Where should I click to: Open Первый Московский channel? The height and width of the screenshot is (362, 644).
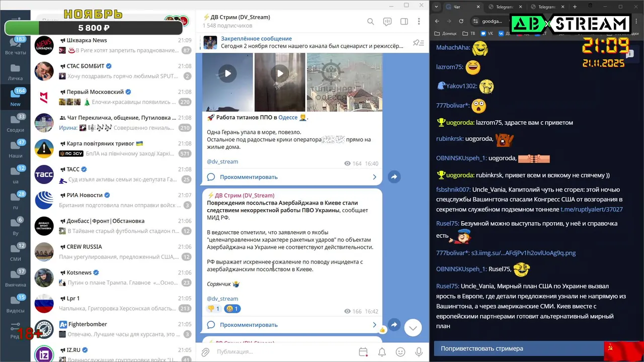[x=113, y=97]
